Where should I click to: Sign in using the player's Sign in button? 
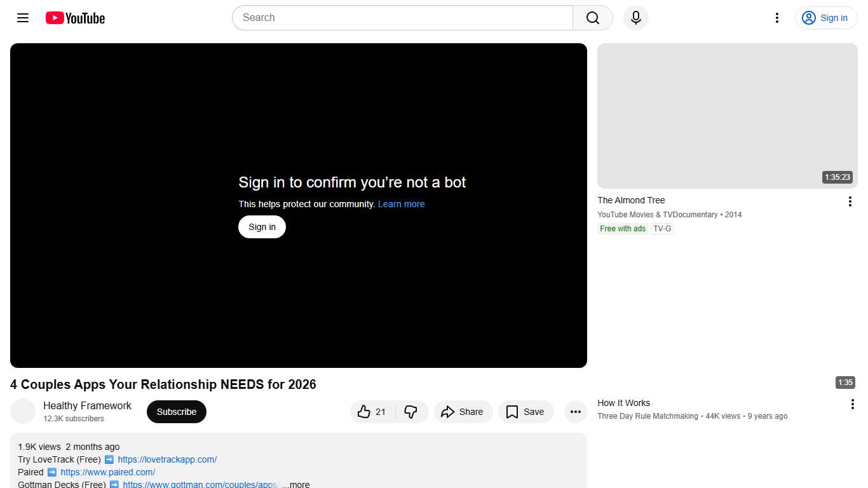(x=261, y=227)
